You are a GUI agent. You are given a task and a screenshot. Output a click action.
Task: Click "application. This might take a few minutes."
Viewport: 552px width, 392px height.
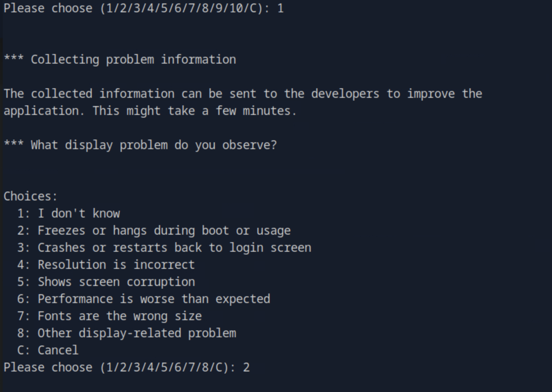coord(150,111)
